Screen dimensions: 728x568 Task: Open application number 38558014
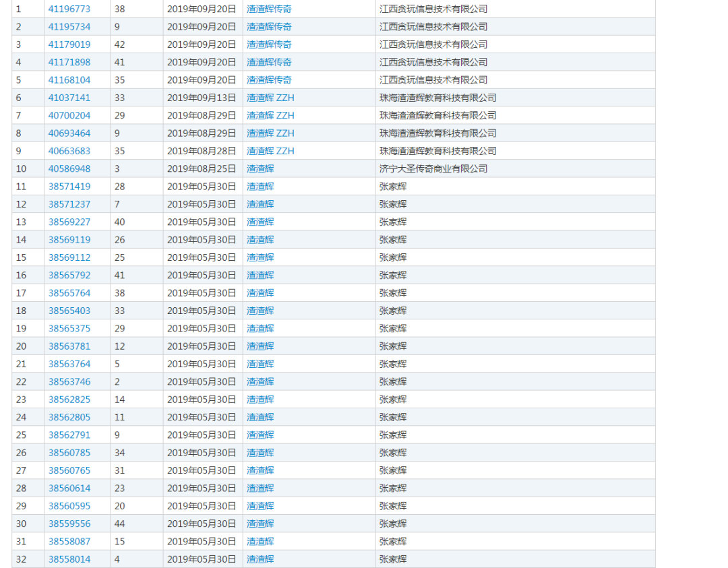69,559
